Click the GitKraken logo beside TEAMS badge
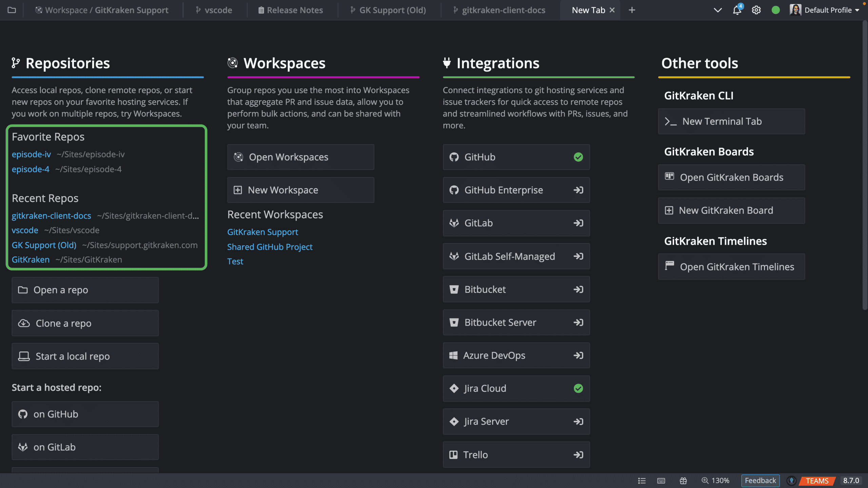This screenshot has width=868, height=488. click(792, 481)
